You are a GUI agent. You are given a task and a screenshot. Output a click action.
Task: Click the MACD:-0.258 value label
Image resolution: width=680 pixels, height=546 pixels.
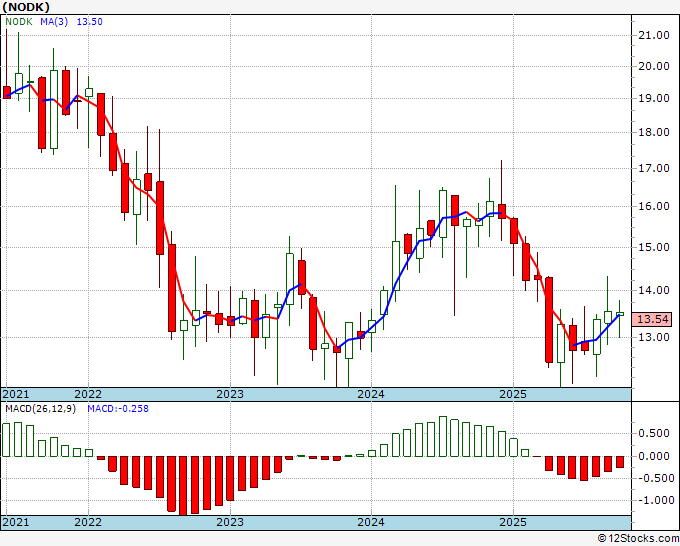[x=118, y=409]
